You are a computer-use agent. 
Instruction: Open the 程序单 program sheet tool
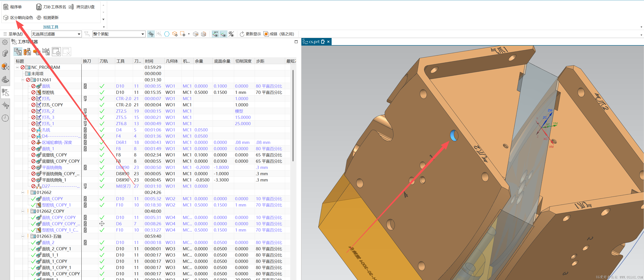13,7
